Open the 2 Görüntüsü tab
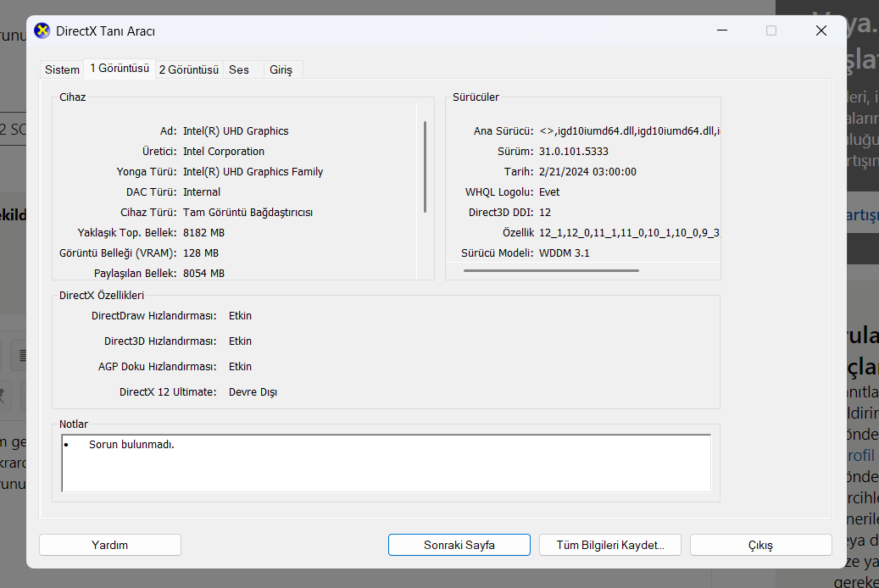879x588 pixels. [x=189, y=69]
